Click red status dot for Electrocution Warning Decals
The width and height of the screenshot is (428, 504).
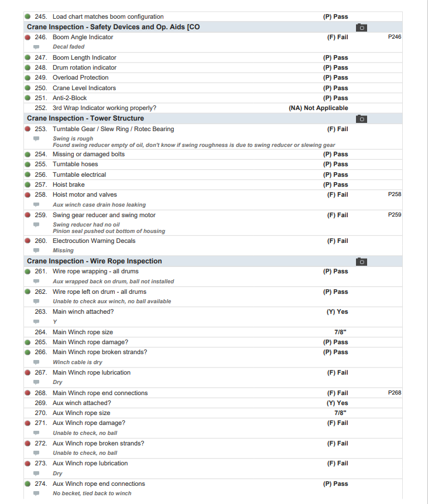(x=28, y=241)
